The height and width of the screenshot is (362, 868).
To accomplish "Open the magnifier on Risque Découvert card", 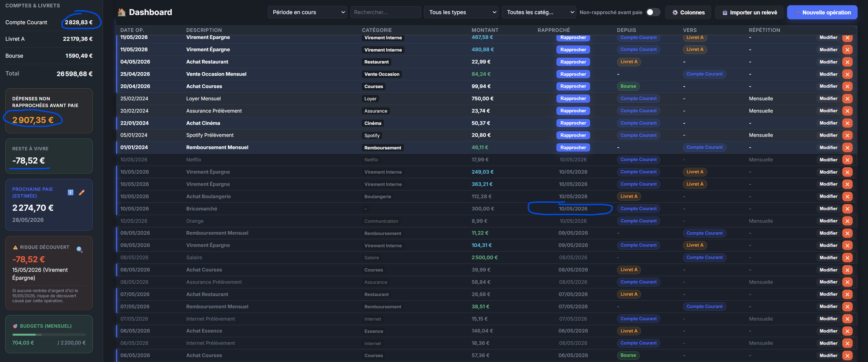I will click(80, 249).
